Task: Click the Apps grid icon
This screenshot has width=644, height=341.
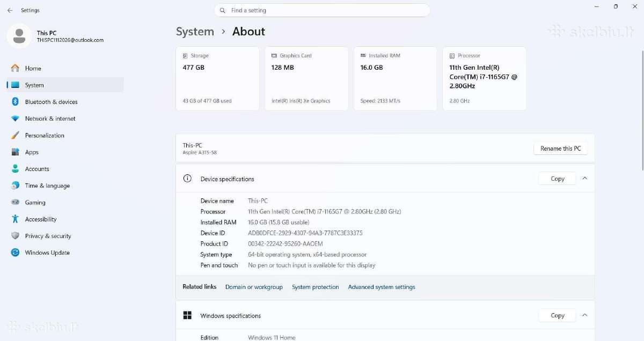Action: click(x=15, y=152)
